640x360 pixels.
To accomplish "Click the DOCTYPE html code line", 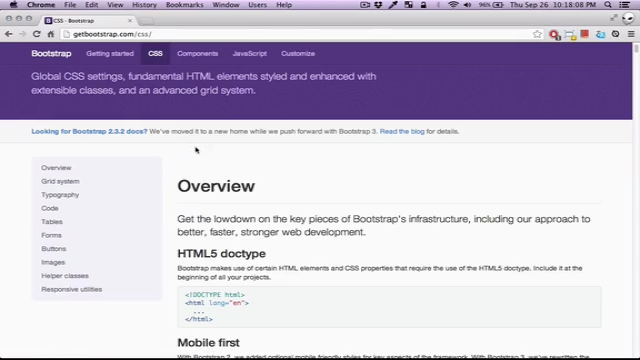I will click(215, 295).
